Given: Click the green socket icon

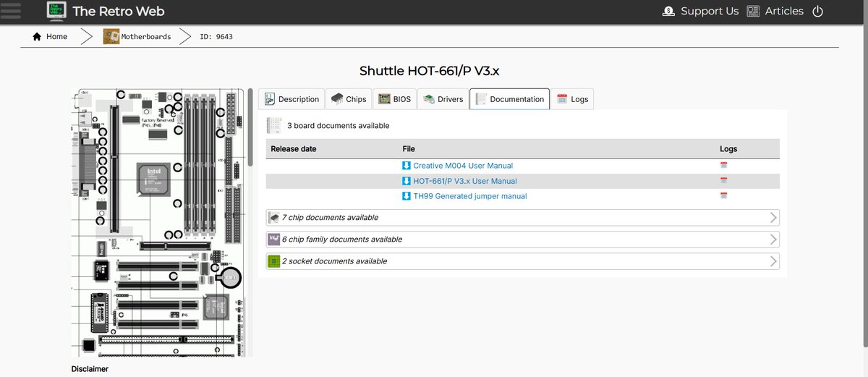Looking at the screenshot, I should click(x=273, y=260).
